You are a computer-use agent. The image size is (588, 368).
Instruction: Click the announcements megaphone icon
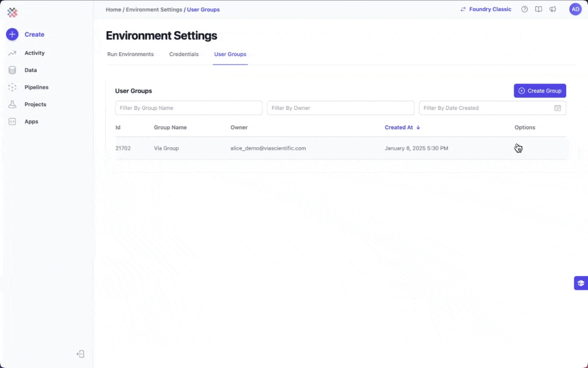coord(553,9)
